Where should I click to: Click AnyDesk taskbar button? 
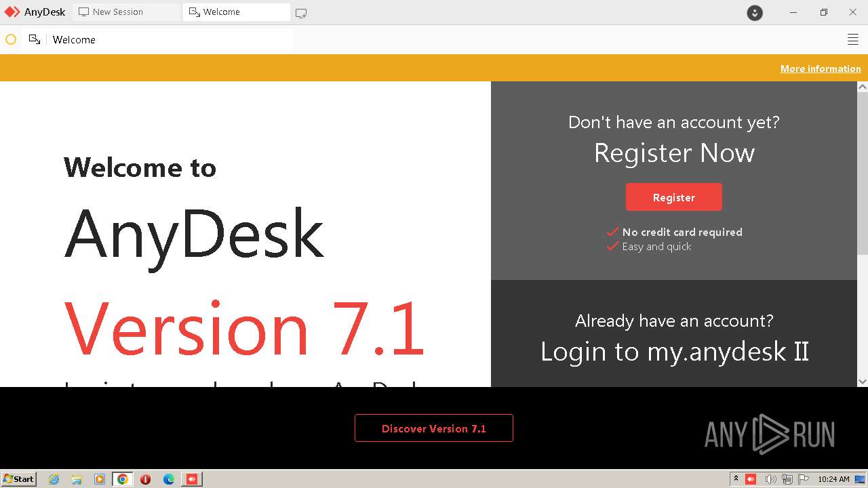tap(192, 479)
